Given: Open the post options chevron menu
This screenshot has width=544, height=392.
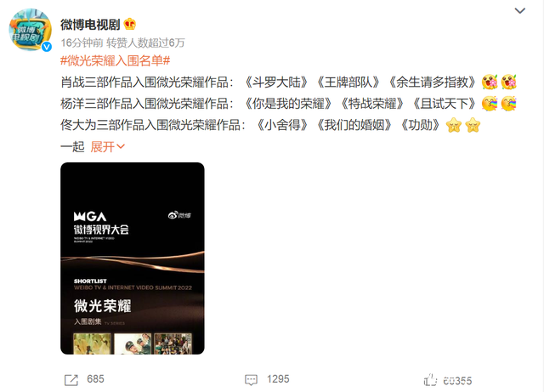Looking at the screenshot, I should pos(519,11).
